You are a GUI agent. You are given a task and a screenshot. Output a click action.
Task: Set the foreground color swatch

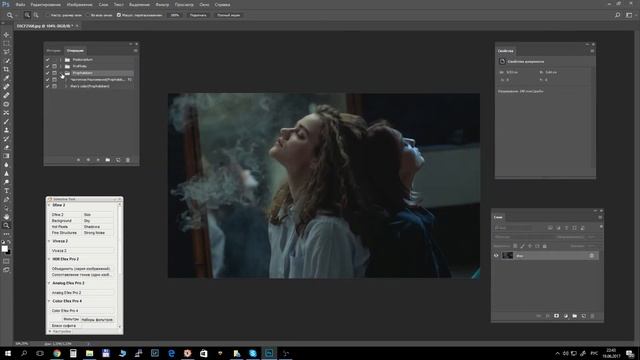click(x=4, y=249)
